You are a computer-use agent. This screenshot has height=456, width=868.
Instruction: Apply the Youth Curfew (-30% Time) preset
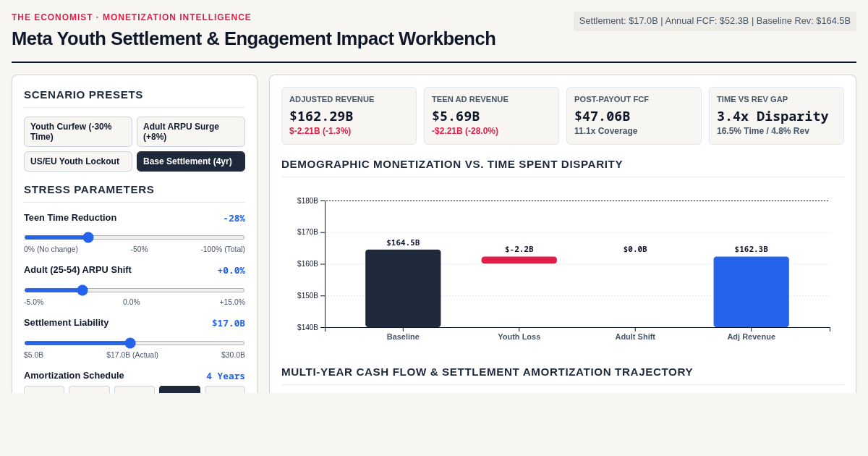78,132
